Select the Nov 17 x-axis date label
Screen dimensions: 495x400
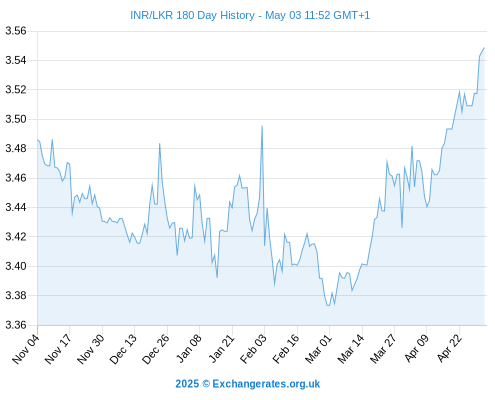(58, 349)
